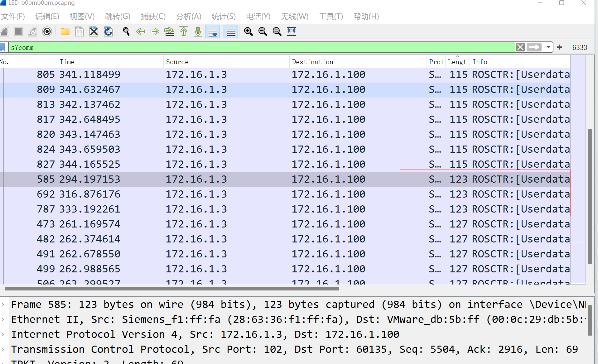The height and width of the screenshot is (364, 598).
Task: Sort by the Protocol column header
Action: tap(436, 62)
